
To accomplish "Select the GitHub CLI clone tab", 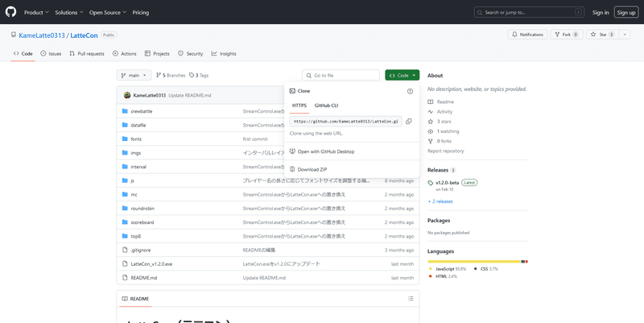I will 326,106.
